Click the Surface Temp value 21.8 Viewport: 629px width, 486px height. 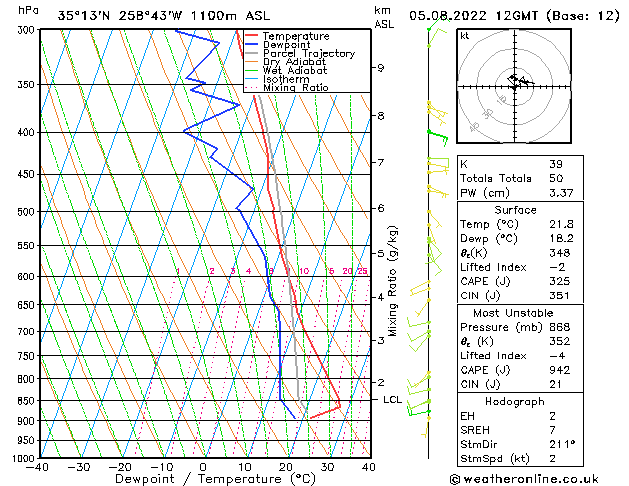pos(561,224)
